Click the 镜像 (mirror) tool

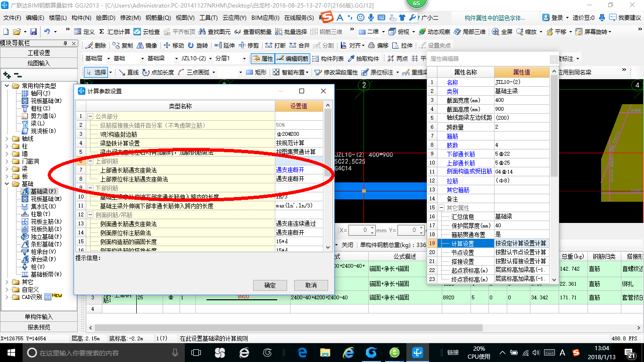[x=147, y=46]
